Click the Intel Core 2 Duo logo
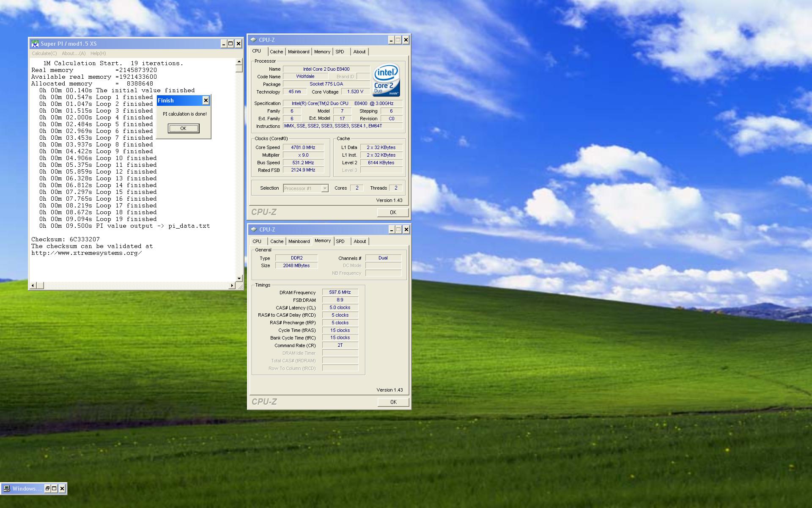 [x=386, y=80]
